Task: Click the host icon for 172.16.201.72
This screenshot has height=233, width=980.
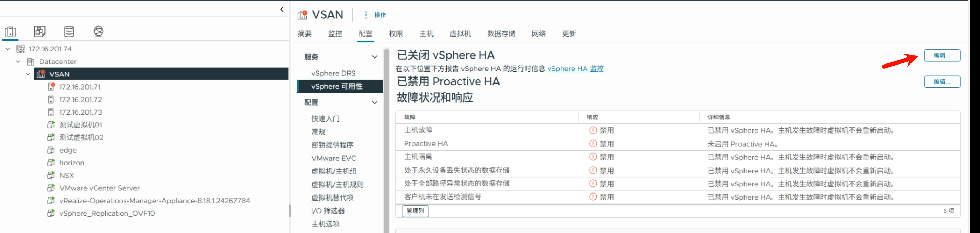Action: (x=51, y=99)
